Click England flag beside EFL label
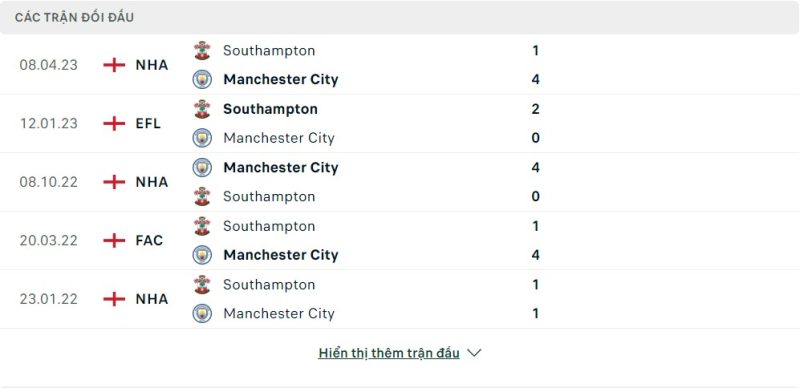 point(114,124)
